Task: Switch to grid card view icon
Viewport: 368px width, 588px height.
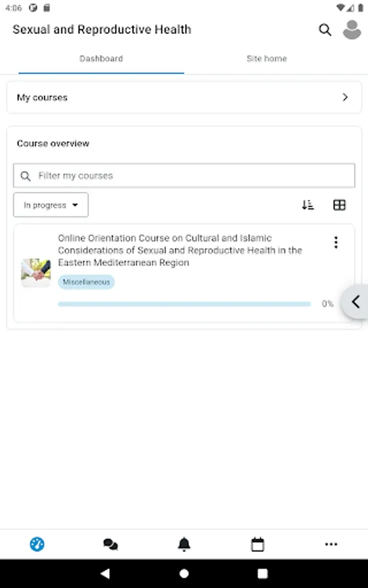Action: click(x=339, y=204)
